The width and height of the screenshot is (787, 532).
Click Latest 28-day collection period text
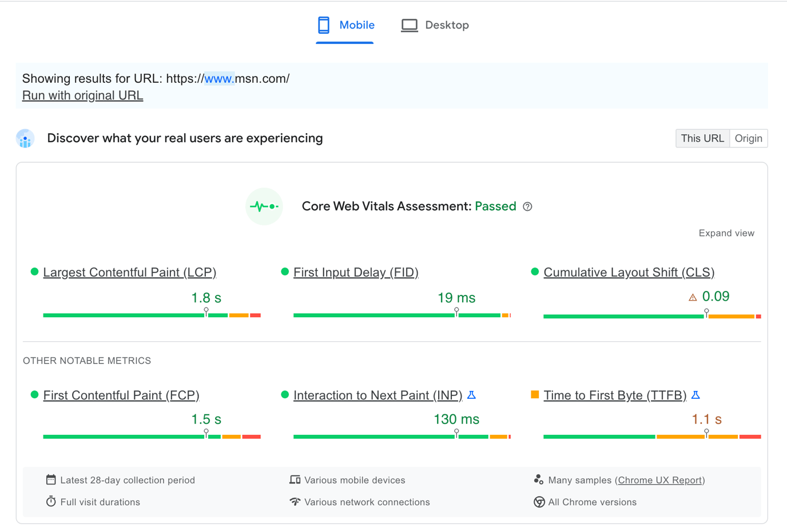coord(128,481)
